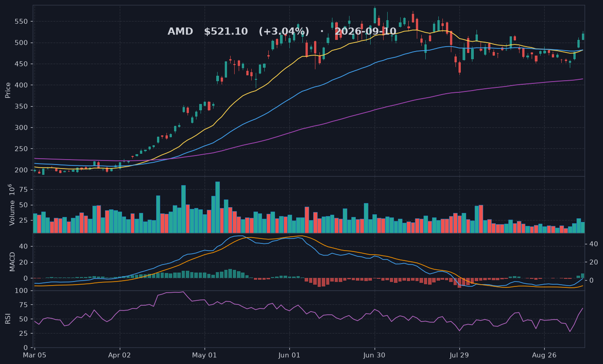Click the Jun 30 date label
The image size is (603, 364).
[375, 355]
